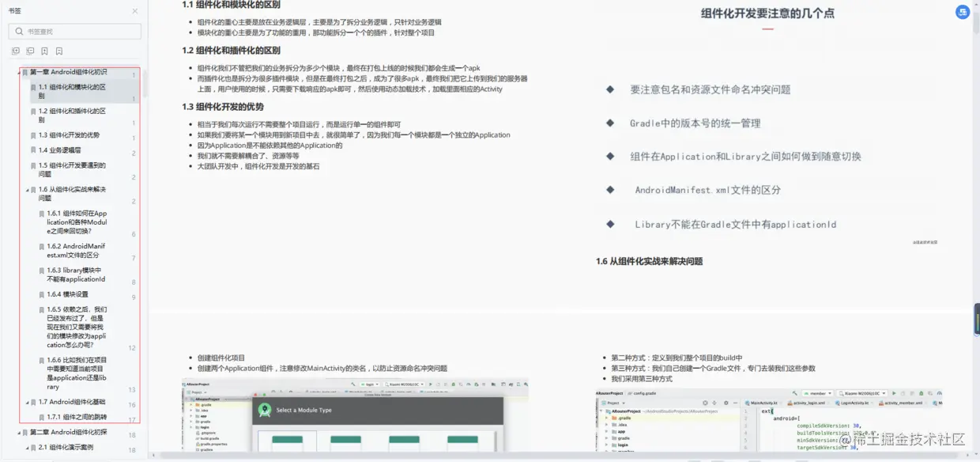This screenshot has width=980, height=462.
Task: Open bookmark 1.6.3 library模块中不能有applicationId
Action: point(76,275)
